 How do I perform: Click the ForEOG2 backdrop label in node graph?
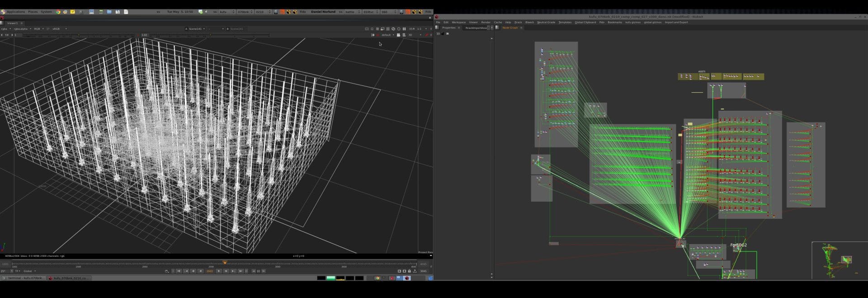point(738,245)
